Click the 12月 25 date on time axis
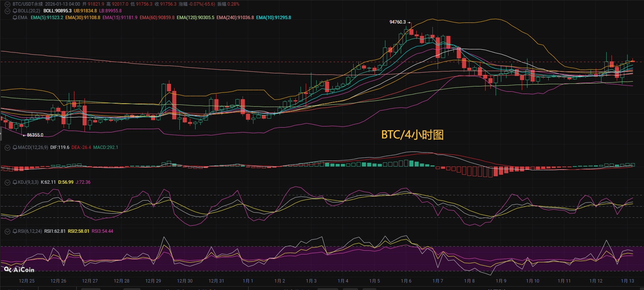The height and width of the screenshot is (290, 644). pos(27,281)
